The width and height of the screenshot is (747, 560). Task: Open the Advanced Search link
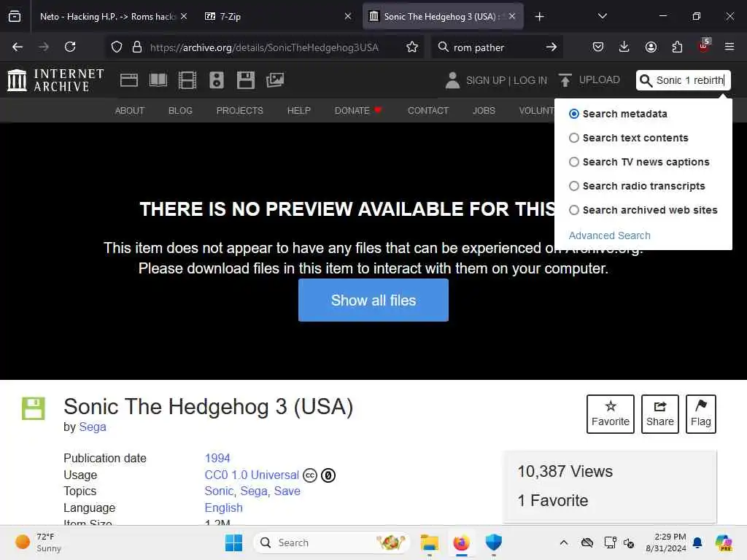pos(609,236)
